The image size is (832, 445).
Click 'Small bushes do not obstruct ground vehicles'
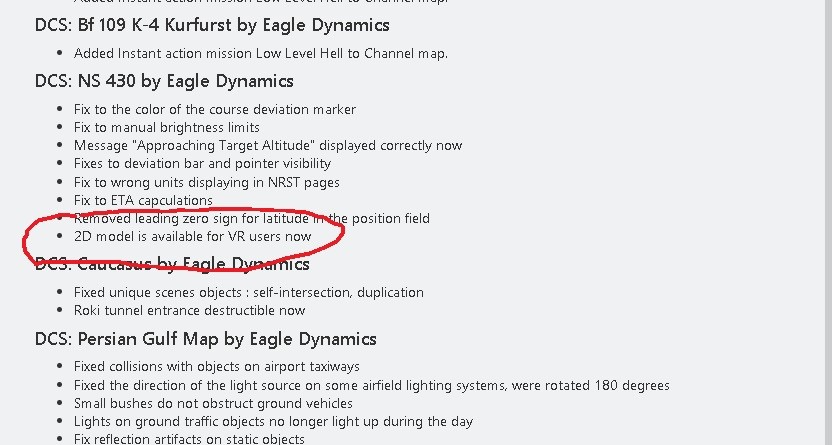[213, 403]
